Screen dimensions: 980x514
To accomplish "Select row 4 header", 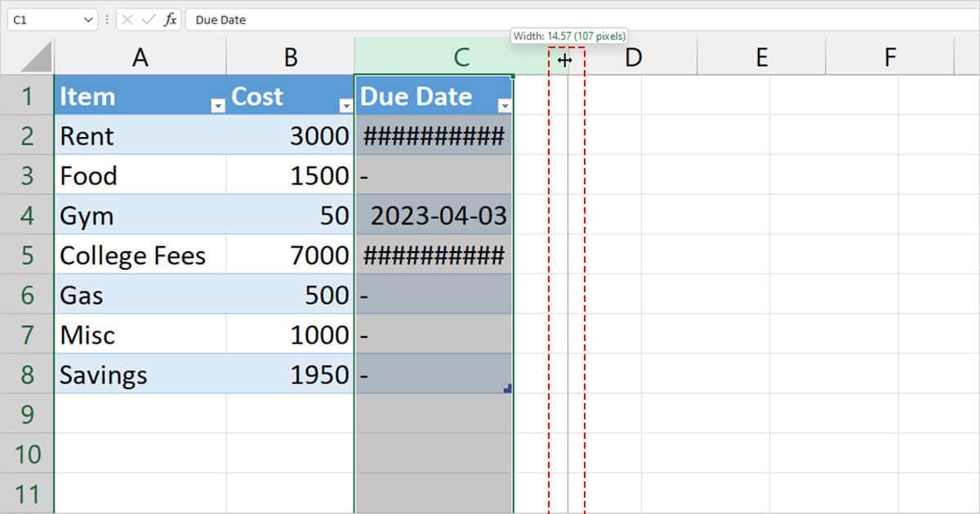I will tap(27, 215).
